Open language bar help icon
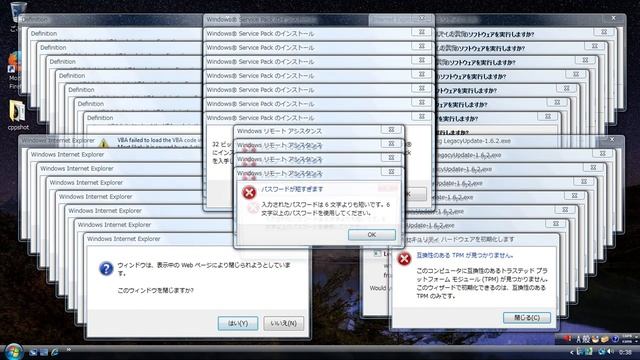This screenshot has width=640, height=360. click(x=616, y=339)
